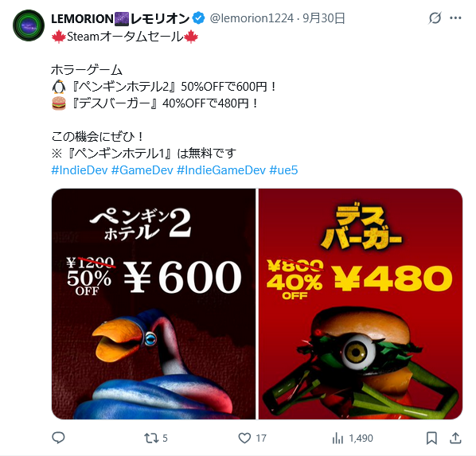
Task: Open the ペンギンホテル2 ¥600 image
Action: click(x=154, y=304)
